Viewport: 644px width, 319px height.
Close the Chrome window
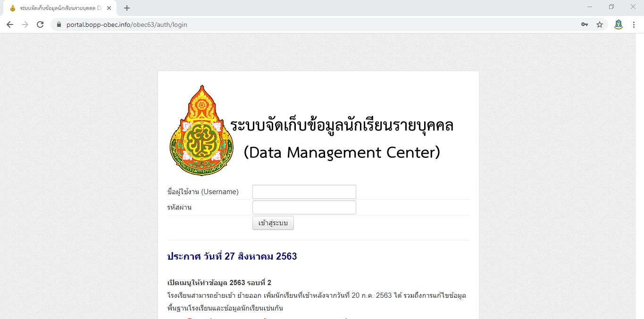633,7
